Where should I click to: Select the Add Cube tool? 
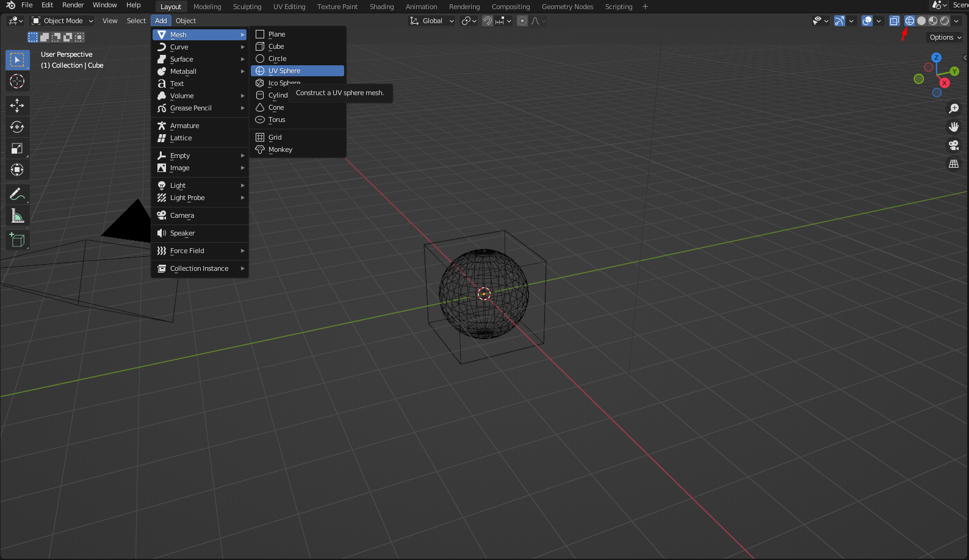pyautogui.click(x=17, y=240)
